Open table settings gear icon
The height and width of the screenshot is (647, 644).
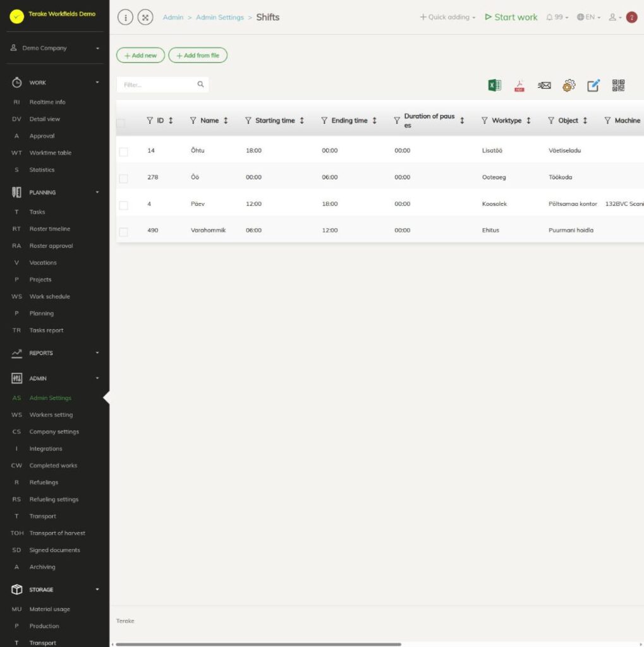click(569, 85)
